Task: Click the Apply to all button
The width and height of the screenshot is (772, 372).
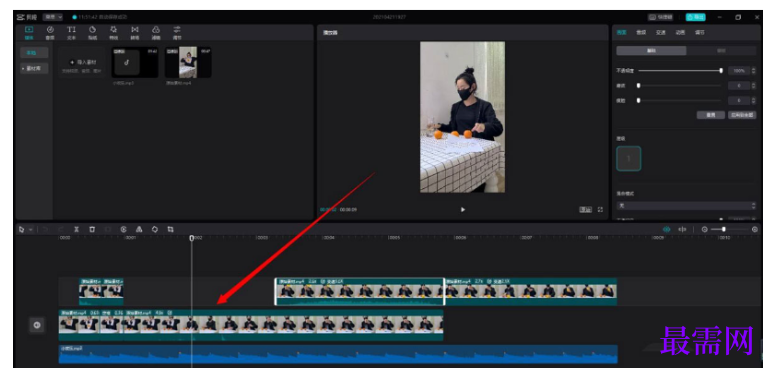Action: (x=742, y=115)
